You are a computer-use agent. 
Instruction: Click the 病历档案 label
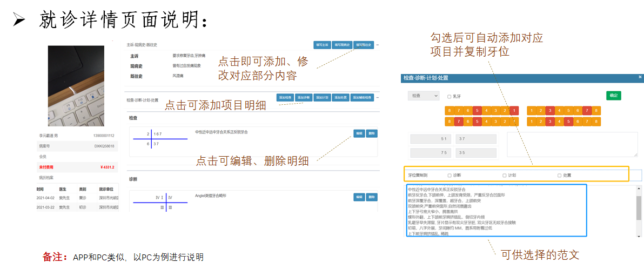pyautogui.click(x=46, y=178)
